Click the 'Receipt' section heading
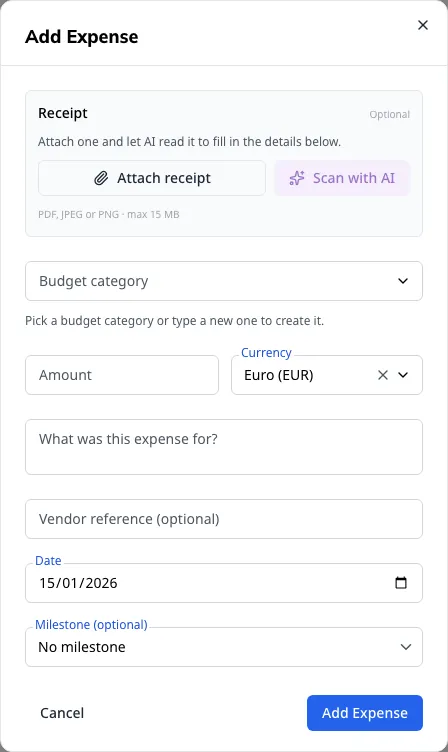Viewport: 448px width, 752px height. (63, 113)
